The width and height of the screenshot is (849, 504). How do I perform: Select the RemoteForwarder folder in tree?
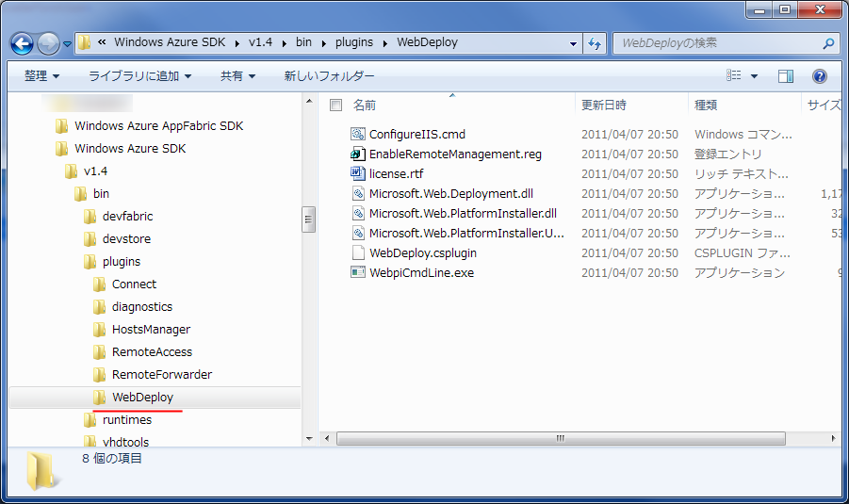162,375
